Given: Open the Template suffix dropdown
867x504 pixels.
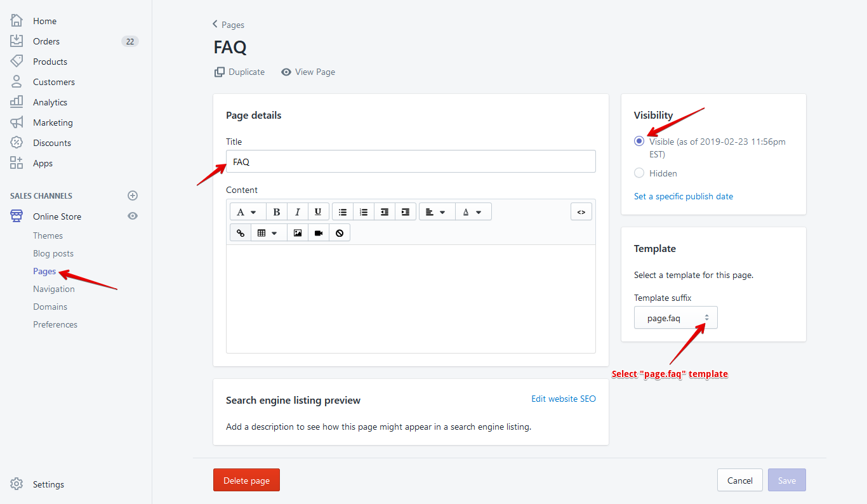Looking at the screenshot, I should click(x=675, y=318).
